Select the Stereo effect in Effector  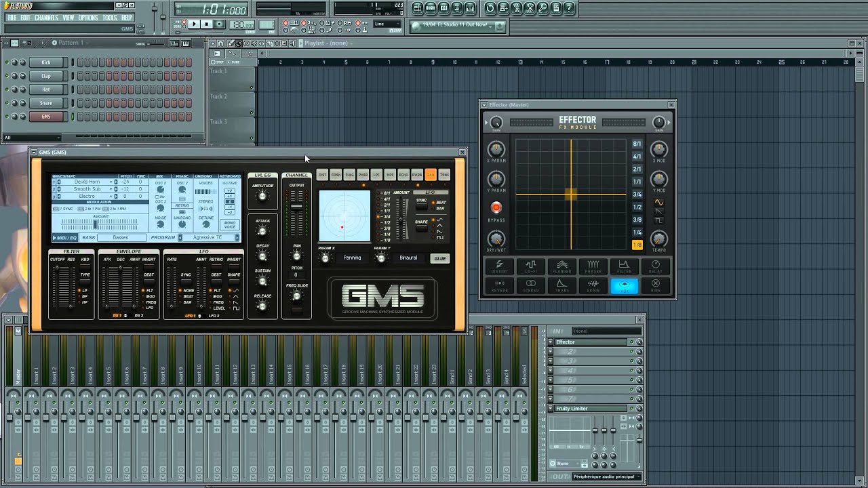point(531,286)
